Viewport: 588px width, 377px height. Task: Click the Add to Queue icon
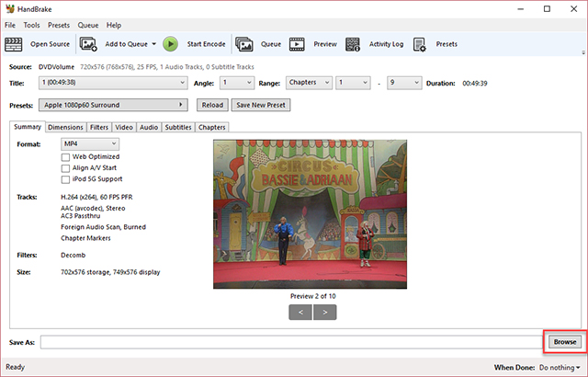pos(88,43)
